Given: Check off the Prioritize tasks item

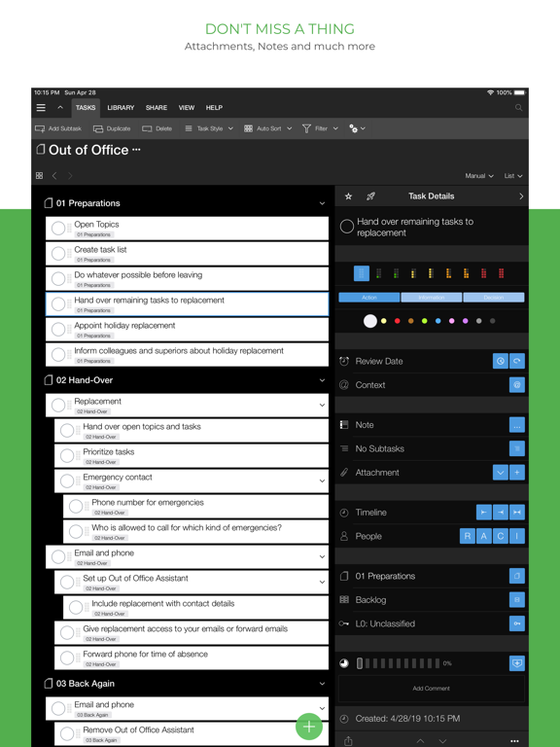Looking at the screenshot, I should pyautogui.click(x=67, y=455).
